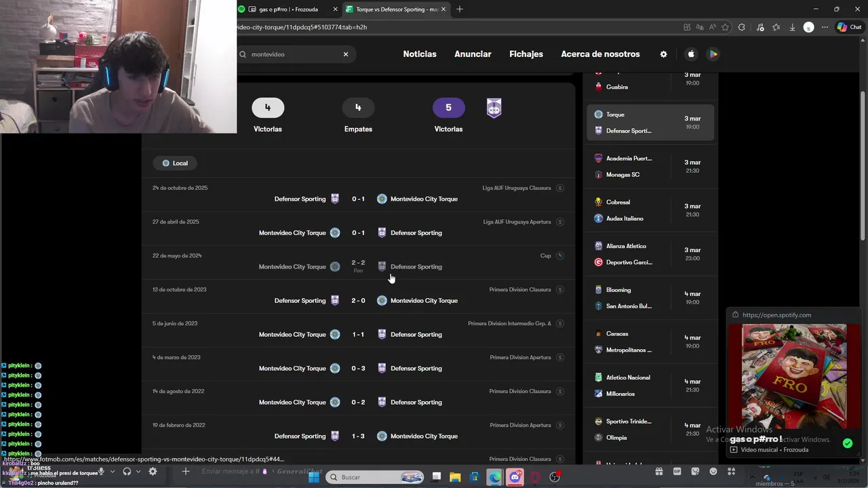Open a new browser tab
Viewport: 868px width, 488px height.
[x=460, y=9]
